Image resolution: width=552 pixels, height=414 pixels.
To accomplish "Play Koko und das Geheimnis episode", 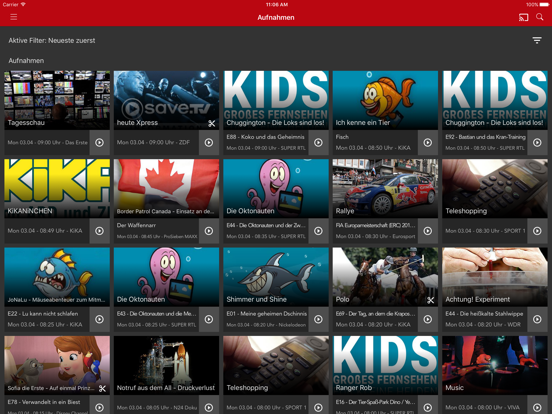I will pos(319,143).
